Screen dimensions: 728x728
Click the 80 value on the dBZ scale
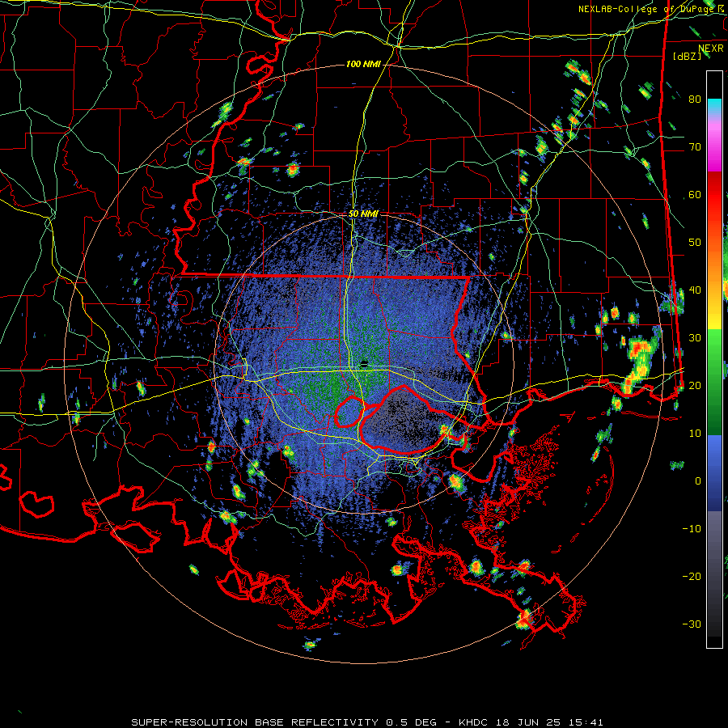coord(695,99)
